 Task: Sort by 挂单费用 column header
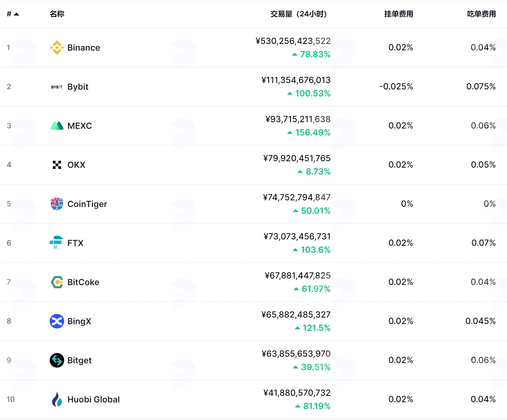[x=399, y=14]
